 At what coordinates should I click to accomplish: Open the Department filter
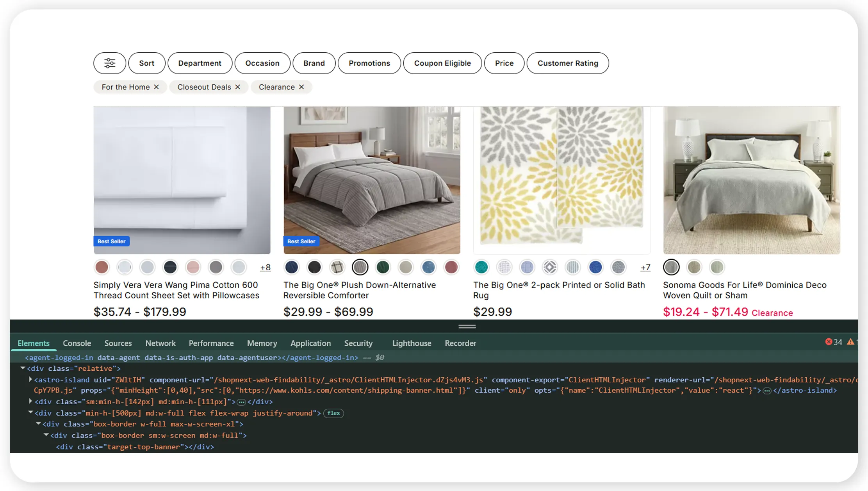200,63
